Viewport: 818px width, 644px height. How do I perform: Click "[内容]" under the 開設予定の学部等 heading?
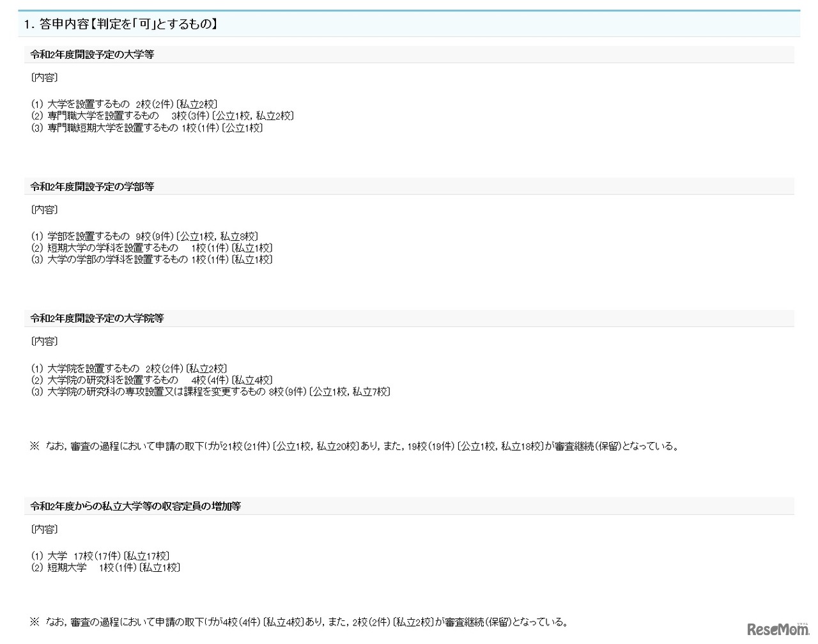pyautogui.click(x=44, y=210)
